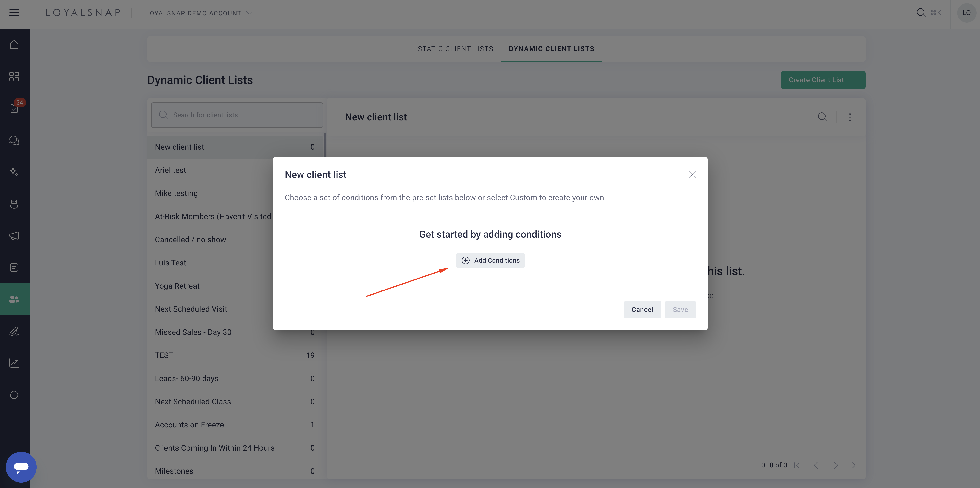The width and height of the screenshot is (980, 488).
Task: Expand the LoyalSnap Demo Account dropdown
Action: (x=199, y=13)
